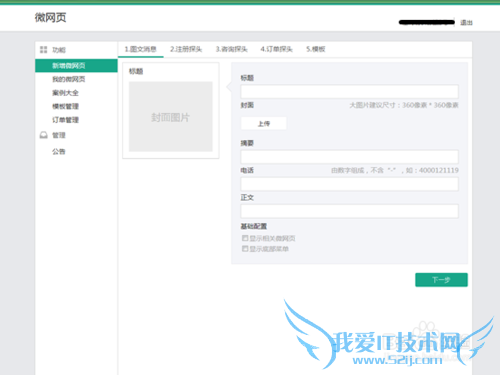Image resolution: width=500 pixels, height=375 pixels.
Task: Open the 2.注册探头 tab
Action: tap(186, 49)
